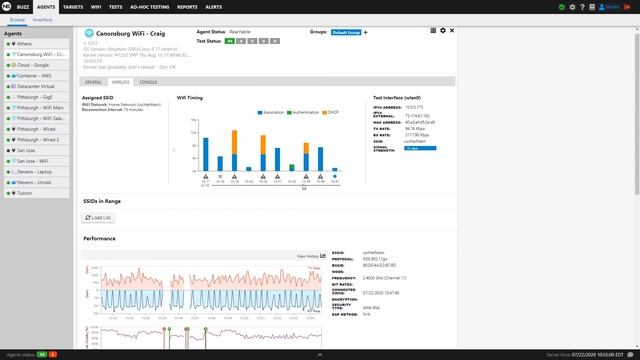Open the REPORTS menu

click(187, 7)
